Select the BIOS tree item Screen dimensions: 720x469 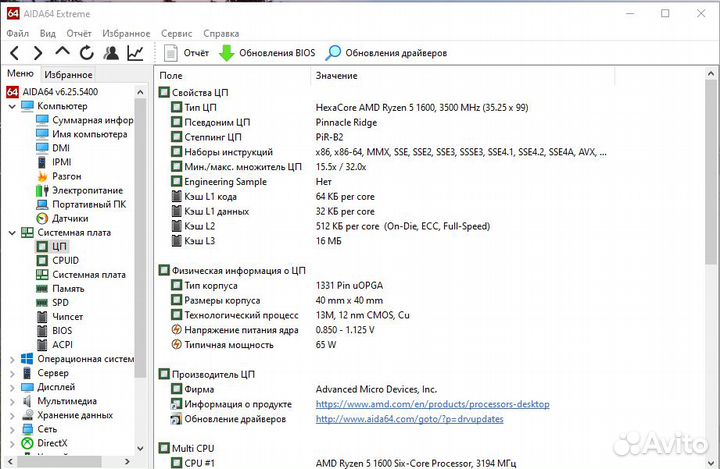click(x=54, y=331)
